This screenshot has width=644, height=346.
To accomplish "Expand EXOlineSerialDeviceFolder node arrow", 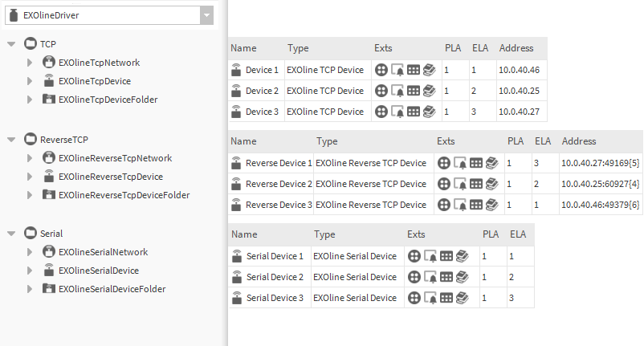I will click(x=30, y=289).
